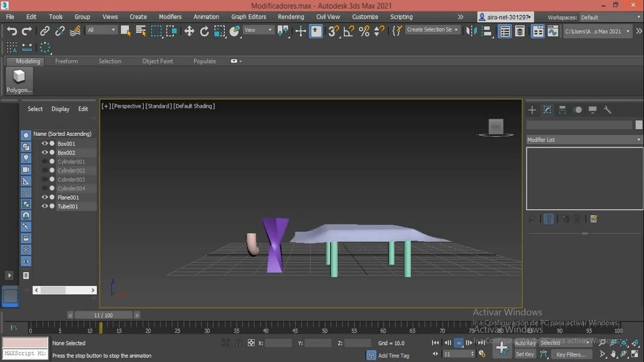This screenshot has width=644, height=362.
Task: Click the ViewCube in the Perspective viewport
Action: (496, 127)
